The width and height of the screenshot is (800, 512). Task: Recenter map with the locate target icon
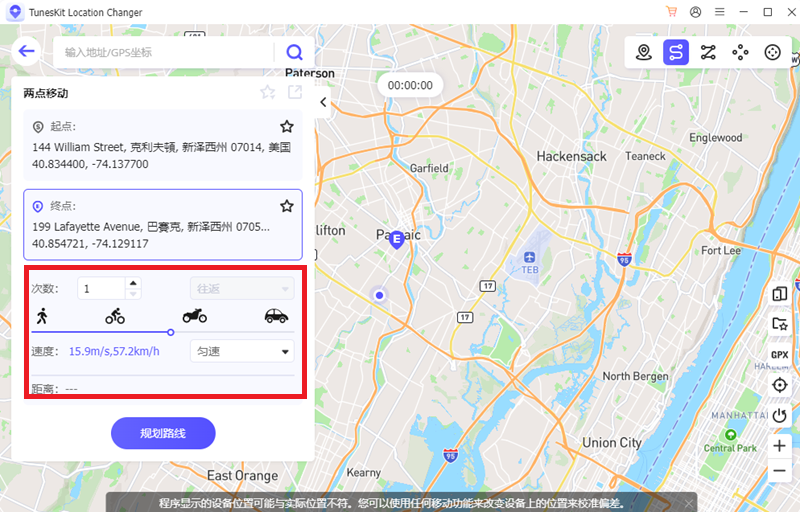[x=780, y=385]
